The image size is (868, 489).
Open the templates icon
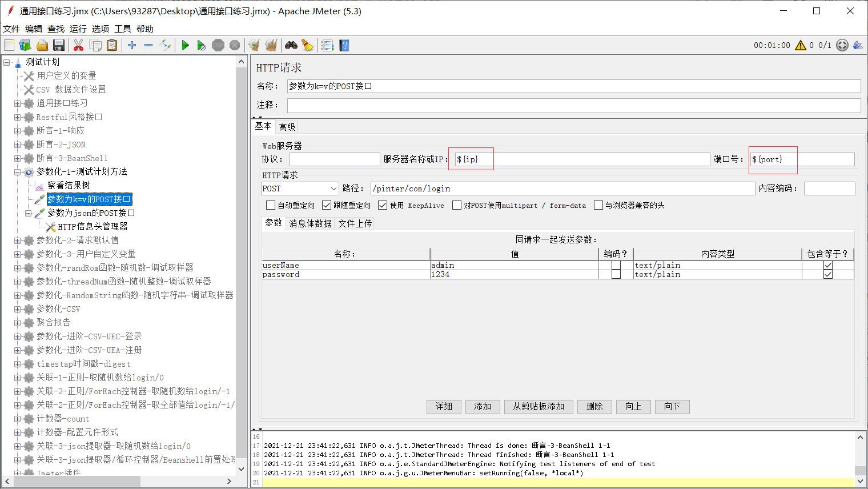(25, 45)
